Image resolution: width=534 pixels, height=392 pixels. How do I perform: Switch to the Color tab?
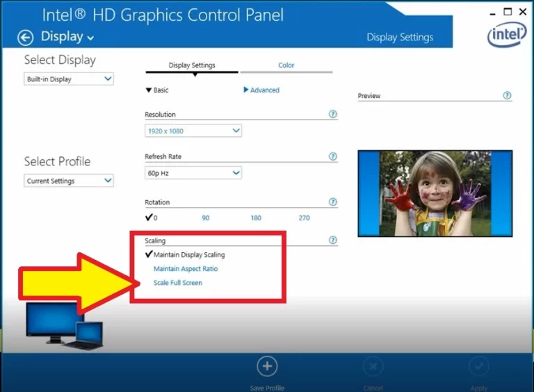(x=286, y=65)
